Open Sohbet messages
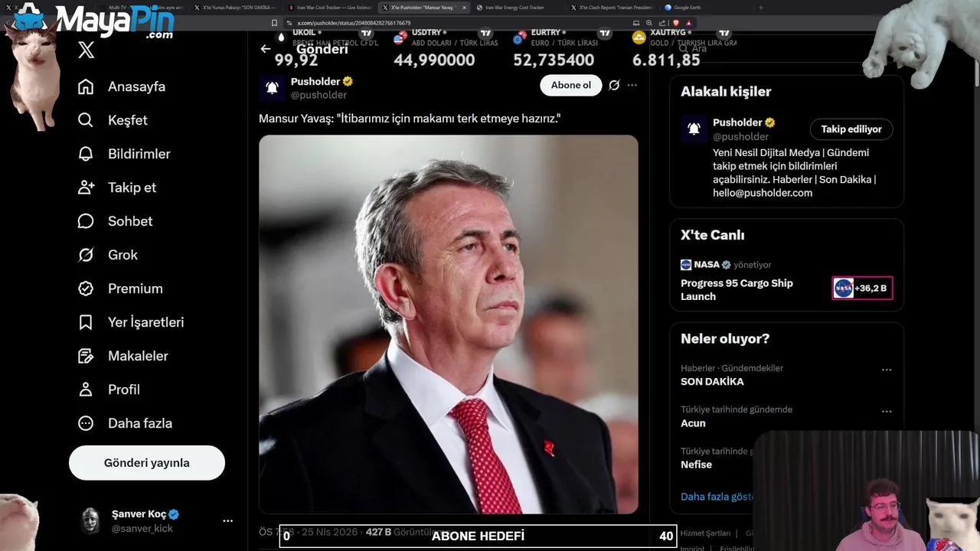 pos(115,221)
